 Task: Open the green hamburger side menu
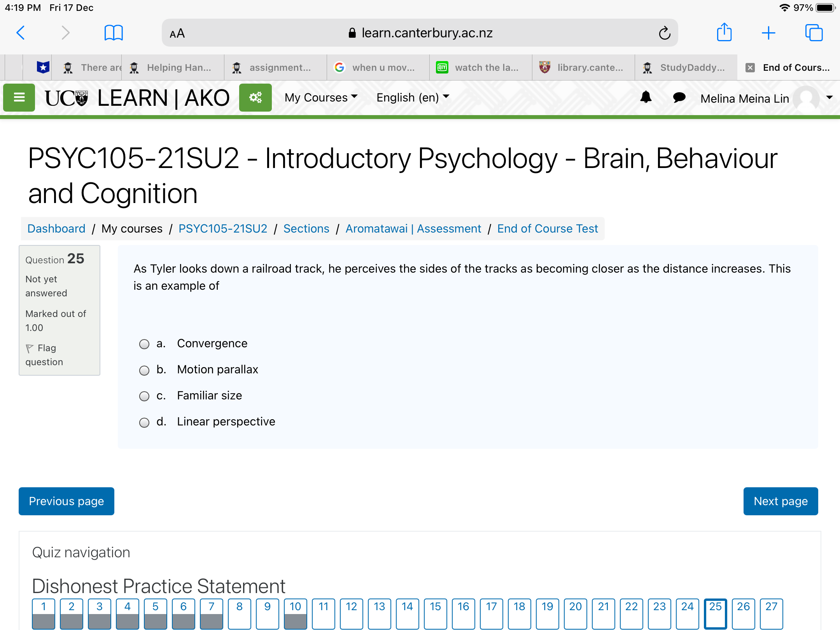19,98
